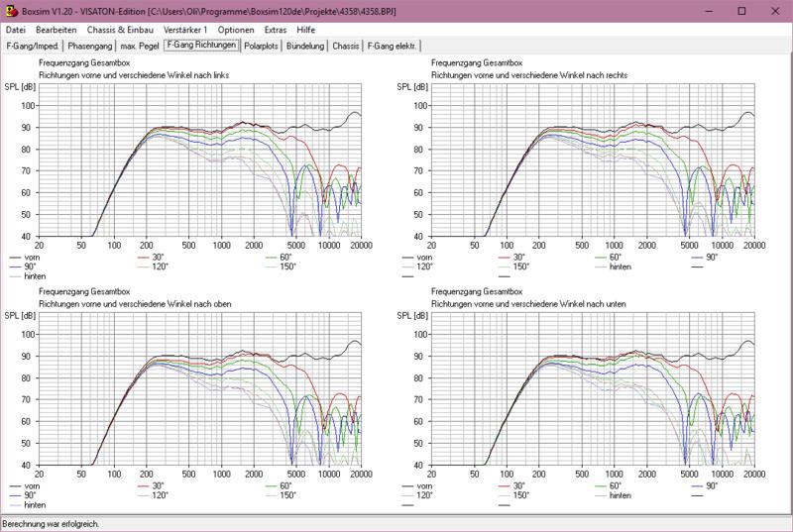Switch to the max. Pegel tab
793x532 pixels.
pos(140,46)
